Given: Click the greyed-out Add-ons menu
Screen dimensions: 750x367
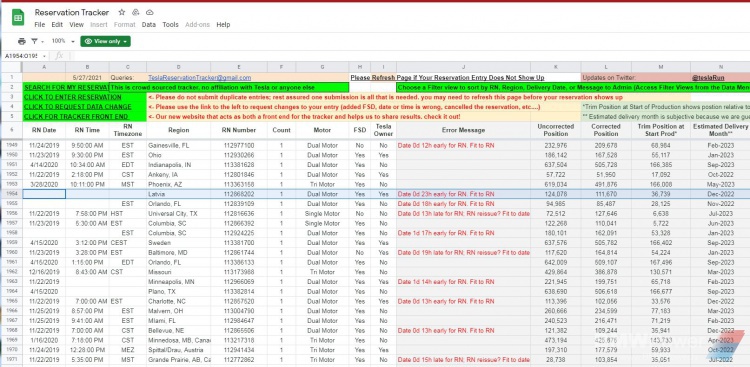Looking at the screenshot, I should point(198,24).
